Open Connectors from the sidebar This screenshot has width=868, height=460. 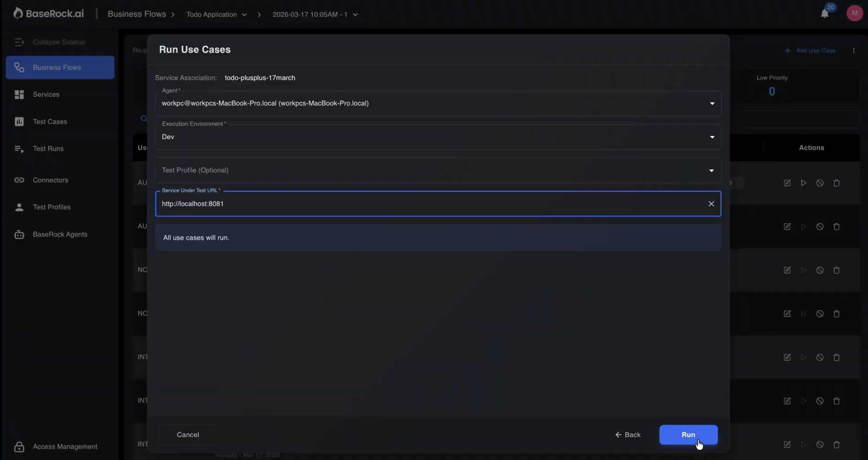50,180
